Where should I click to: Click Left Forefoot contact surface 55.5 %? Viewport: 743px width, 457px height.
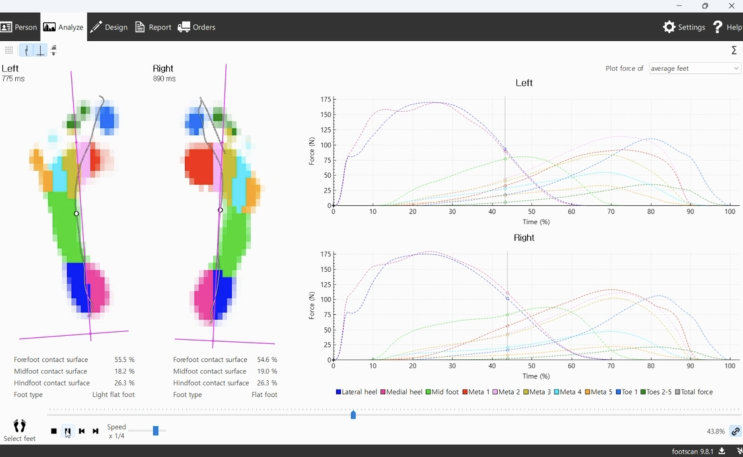coord(74,360)
